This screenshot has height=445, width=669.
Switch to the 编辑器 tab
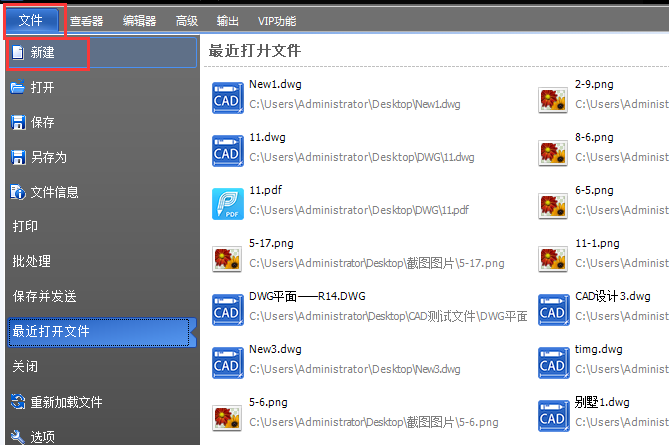pos(140,21)
